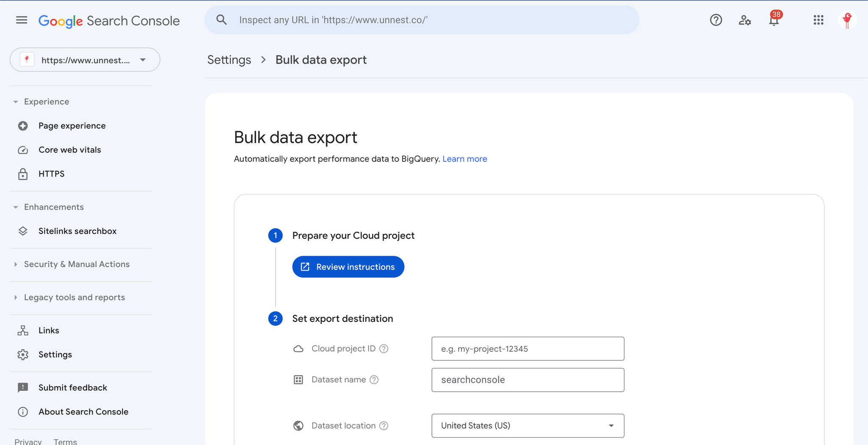Screen dimensions: 868x445
Task: Click the Prepare your Cloud project heading
Action: [x=353, y=235]
